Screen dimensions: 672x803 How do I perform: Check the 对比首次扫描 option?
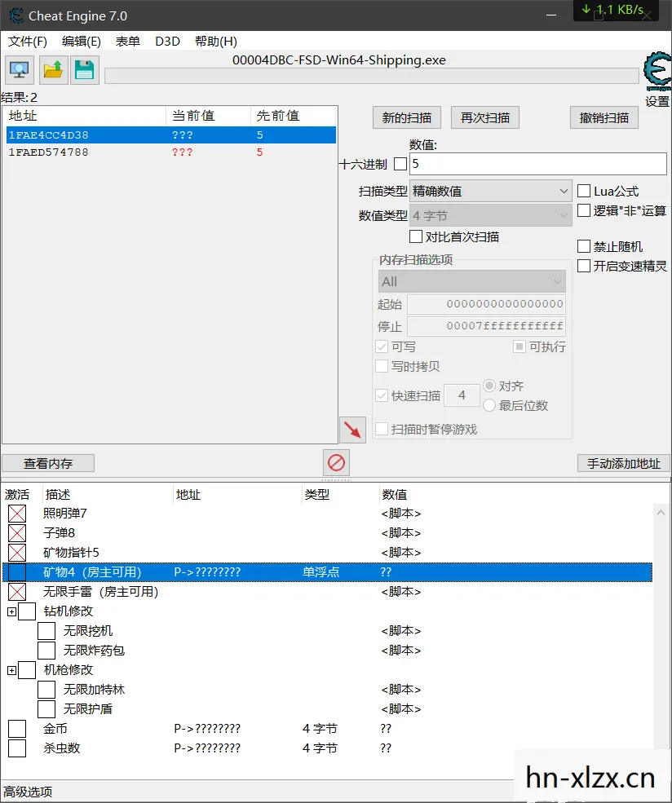coord(416,236)
